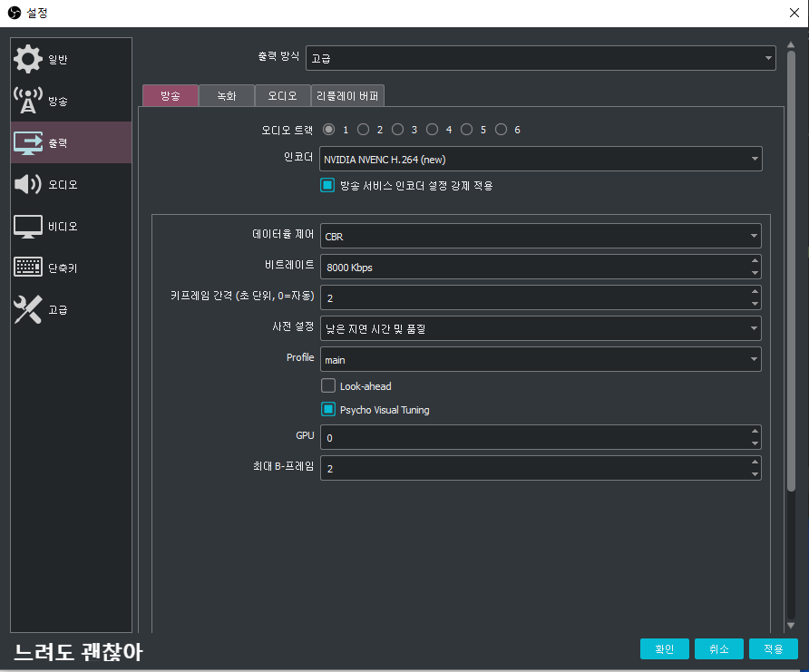This screenshot has height=672, width=809.
Task: Increase 최대 B-프레임 with up arrow
Action: click(x=755, y=463)
